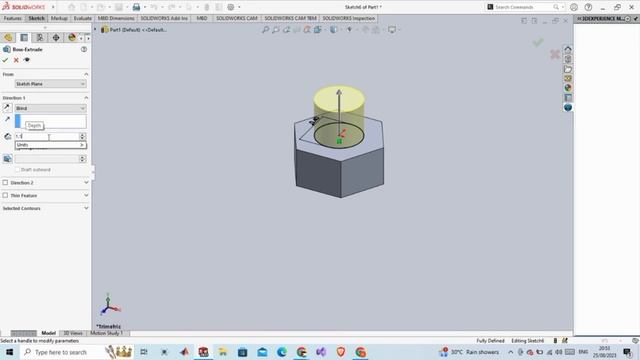Click the draft on/off icon
Viewport: 640px width, 360px height.
(x=7, y=159)
